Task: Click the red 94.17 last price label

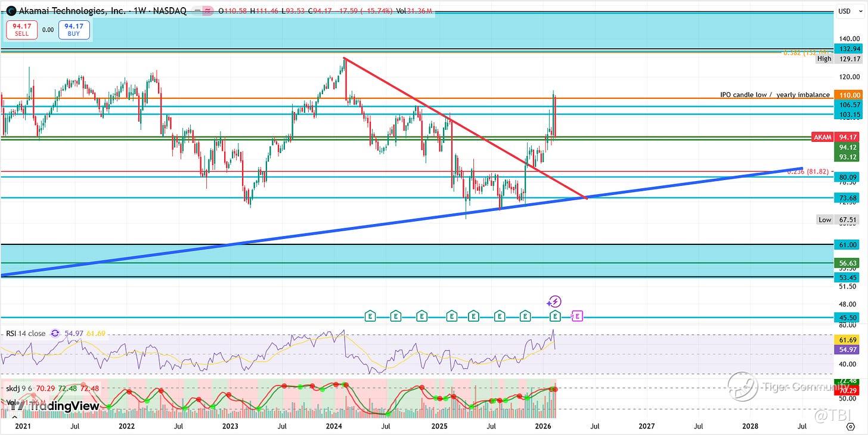Action: 848,138
